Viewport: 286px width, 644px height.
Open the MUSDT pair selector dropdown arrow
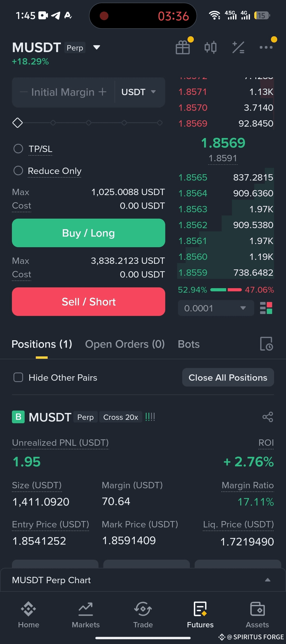(x=97, y=48)
